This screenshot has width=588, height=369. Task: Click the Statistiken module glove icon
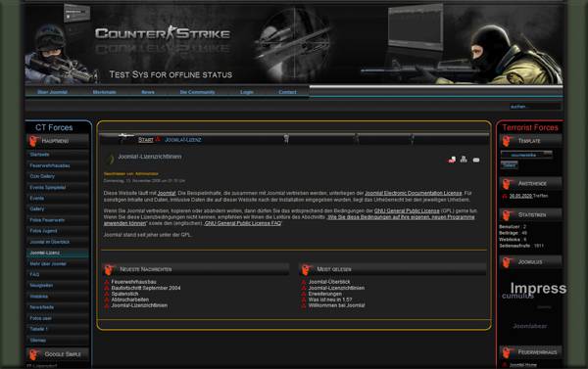point(508,215)
